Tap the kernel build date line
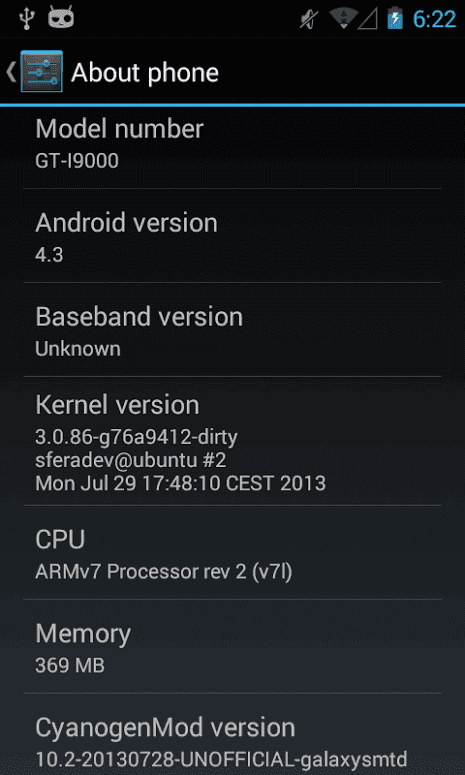The width and height of the screenshot is (465, 775). (x=180, y=483)
